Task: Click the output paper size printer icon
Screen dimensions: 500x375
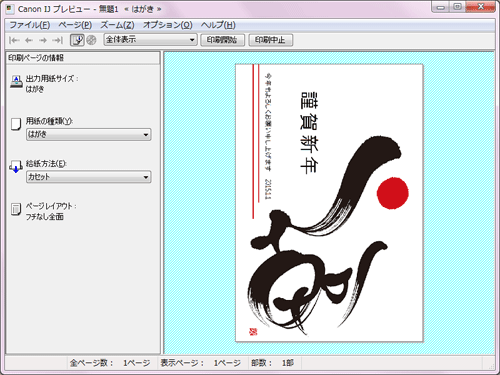Action: tap(16, 82)
